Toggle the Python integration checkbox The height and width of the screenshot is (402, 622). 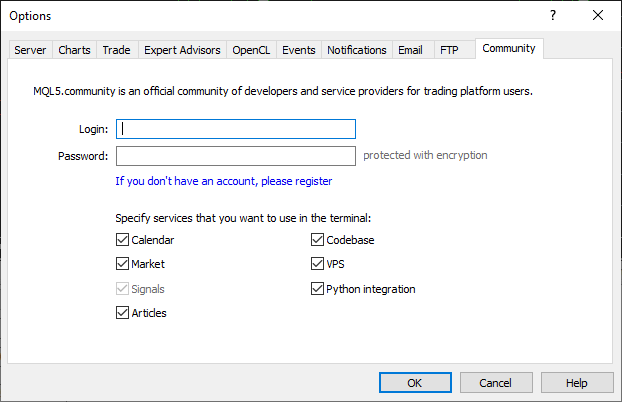[x=317, y=289]
